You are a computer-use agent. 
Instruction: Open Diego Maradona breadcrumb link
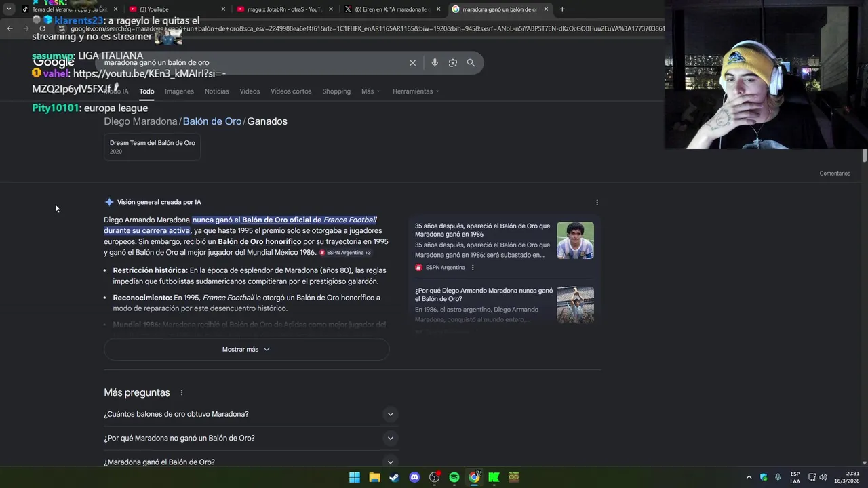[x=140, y=121]
